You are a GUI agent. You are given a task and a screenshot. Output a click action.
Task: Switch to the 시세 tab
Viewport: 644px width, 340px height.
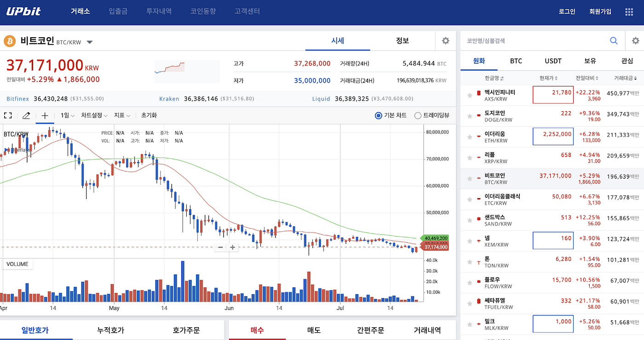(x=338, y=41)
